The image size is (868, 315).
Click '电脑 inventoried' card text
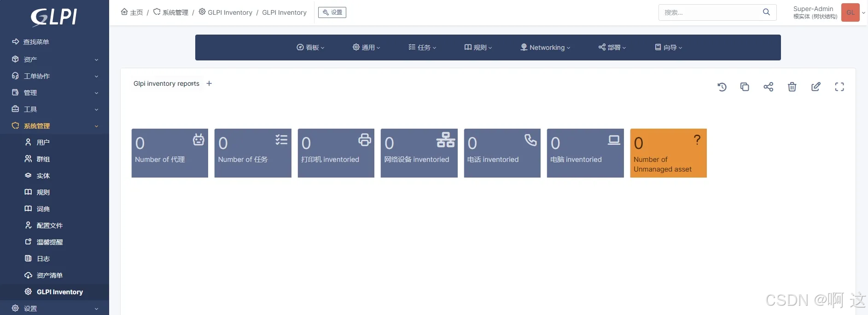[x=576, y=159]
